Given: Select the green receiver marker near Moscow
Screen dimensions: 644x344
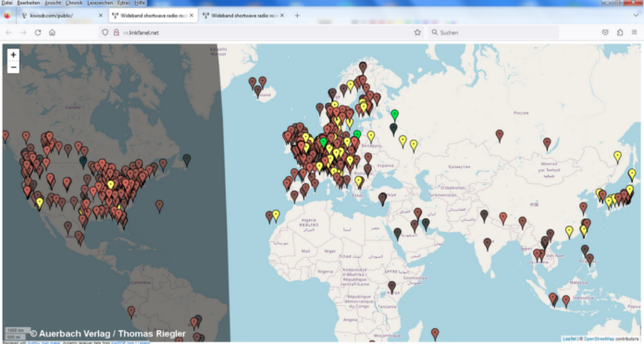Looking at the screenshot, I should (x=395, y=115).
